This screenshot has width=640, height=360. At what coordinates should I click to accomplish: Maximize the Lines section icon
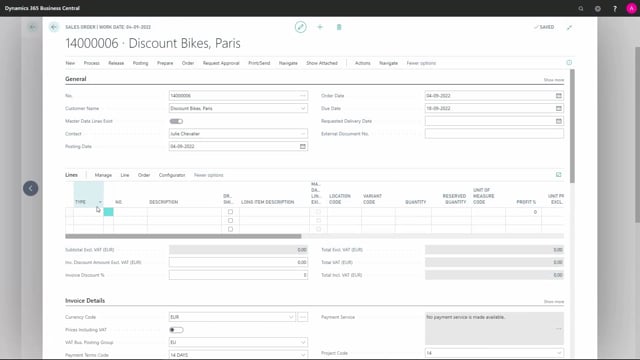558,175
